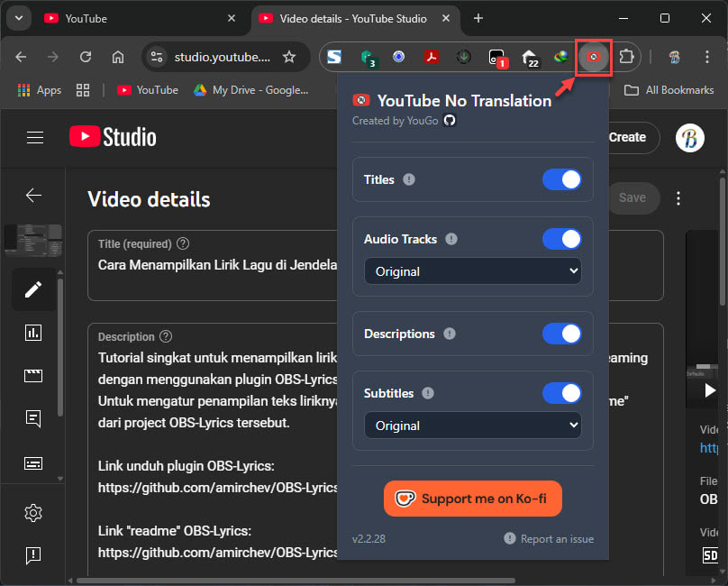Open the Audio Tracks language dropdown
This screenshot has height=586, width=728.
(473, 271)
